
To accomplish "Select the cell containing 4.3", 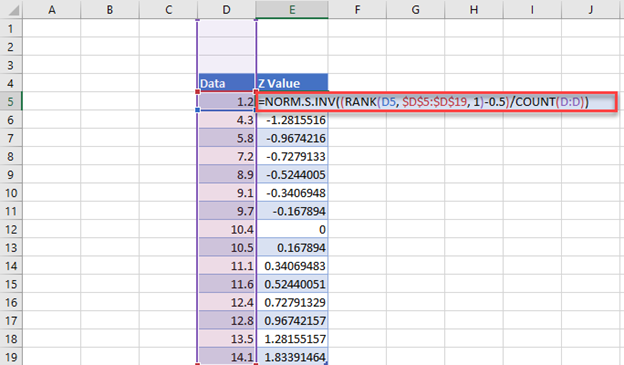I will [226, 120].
